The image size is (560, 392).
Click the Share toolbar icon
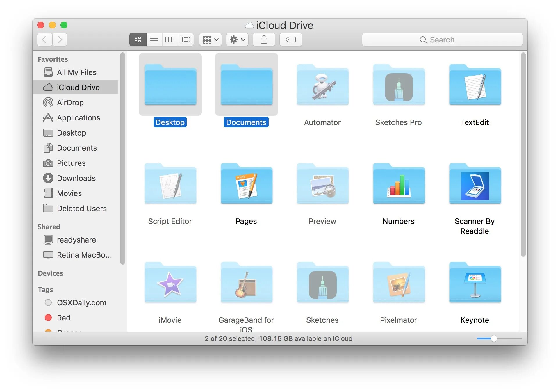click(x=264, y=40)
